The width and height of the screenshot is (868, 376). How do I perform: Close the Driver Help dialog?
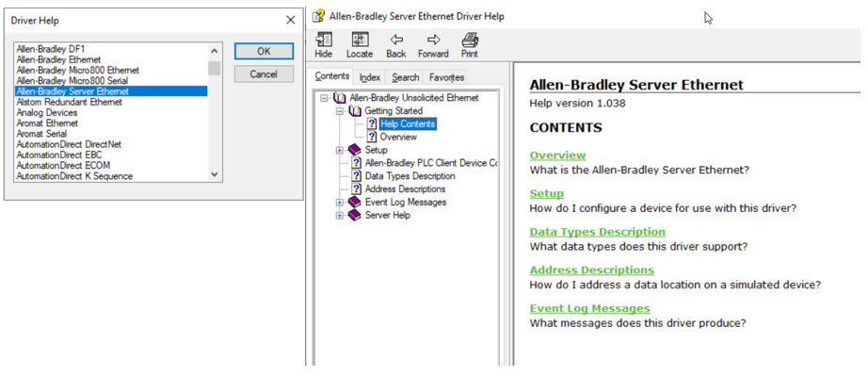pyautogui.click(x=291, y=21)
